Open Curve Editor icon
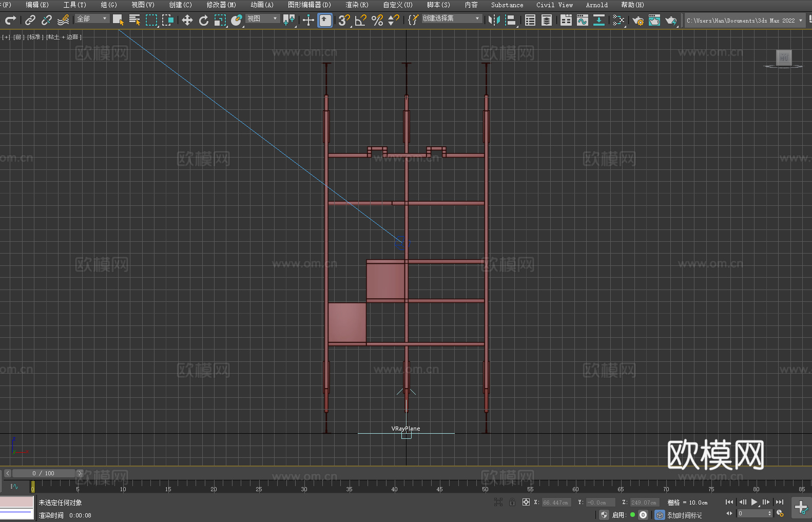Image resolution: width=812 pixels, height=522 pixels. coord(582,20)
